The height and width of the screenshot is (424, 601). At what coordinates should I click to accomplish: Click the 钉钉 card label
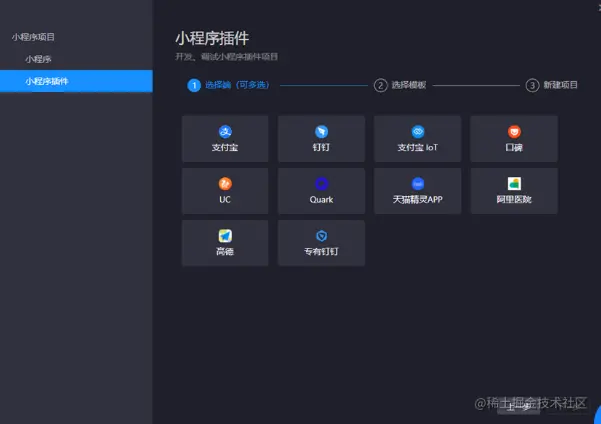(321, 148)
